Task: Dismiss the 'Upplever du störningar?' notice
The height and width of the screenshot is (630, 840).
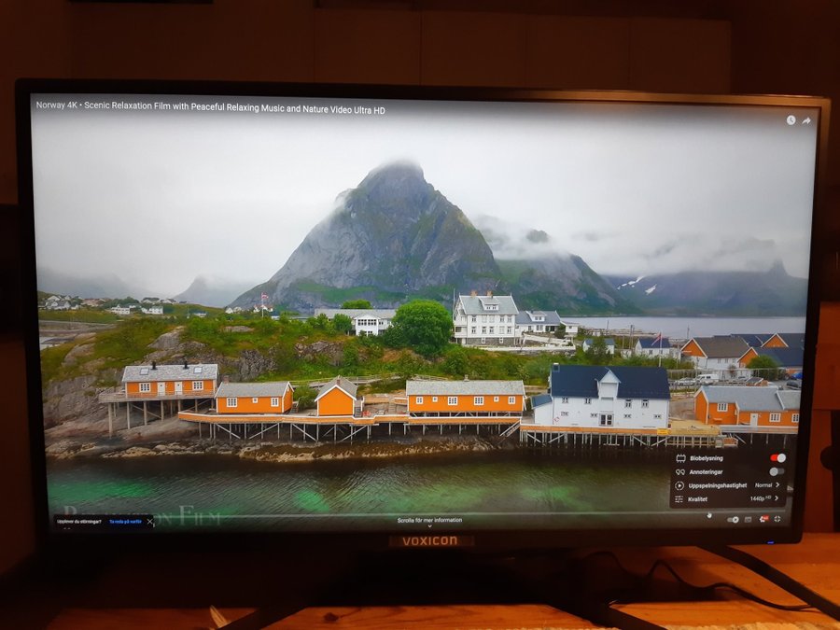Action: coord(150,522)
